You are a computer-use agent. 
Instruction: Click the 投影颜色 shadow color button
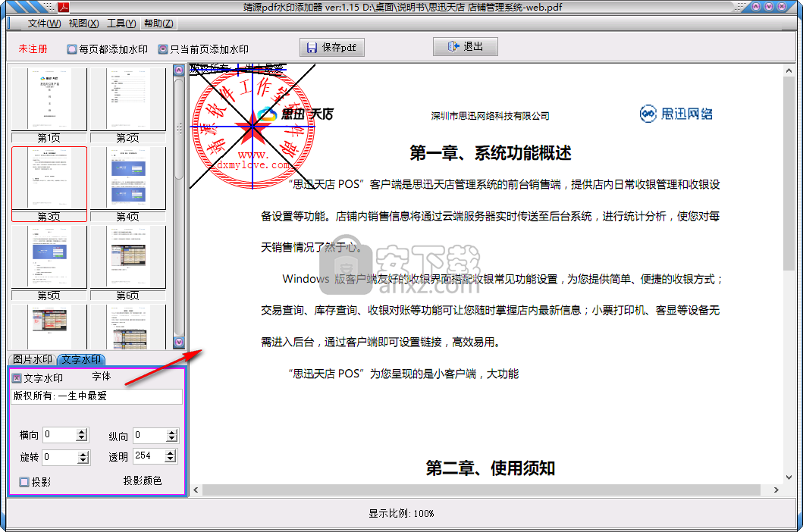pos(143,480)
